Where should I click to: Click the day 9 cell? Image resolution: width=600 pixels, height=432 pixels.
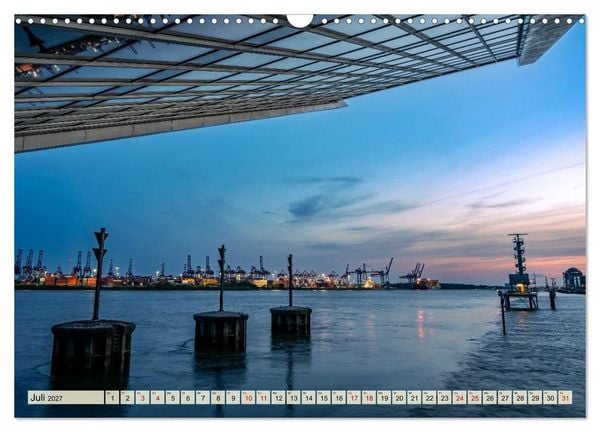coord(233,397)
